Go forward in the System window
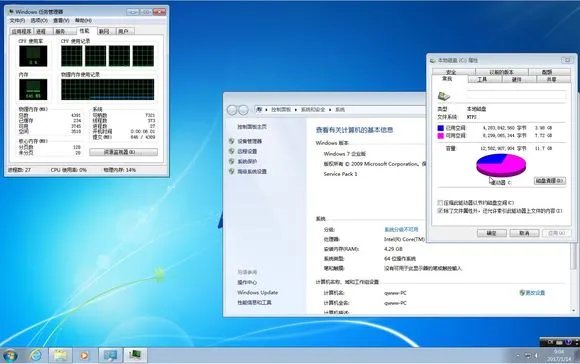The height and width of the screenshot is (364, 580). [243, 110]
